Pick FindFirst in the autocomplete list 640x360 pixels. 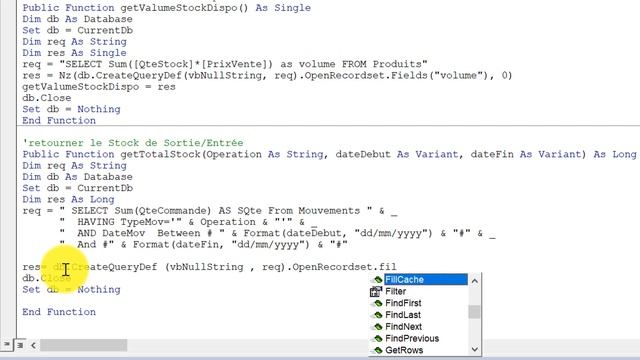pos(403,303)
